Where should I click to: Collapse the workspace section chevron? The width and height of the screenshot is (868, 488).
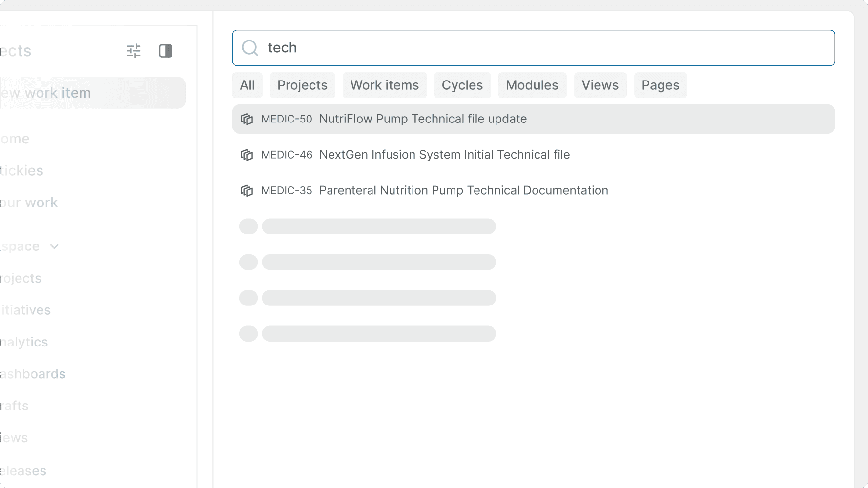[54, 246]
